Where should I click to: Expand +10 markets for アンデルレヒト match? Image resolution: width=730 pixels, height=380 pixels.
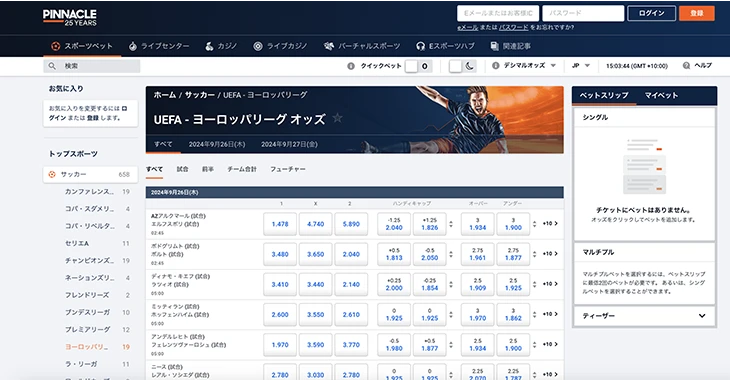pyautogui.click(x=550, y=344)
